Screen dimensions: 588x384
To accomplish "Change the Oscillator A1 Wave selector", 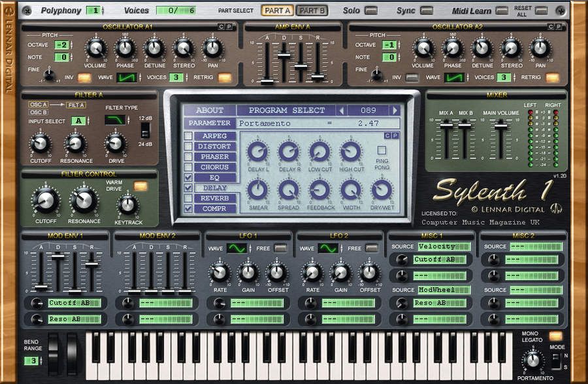I will pos(126,78).
